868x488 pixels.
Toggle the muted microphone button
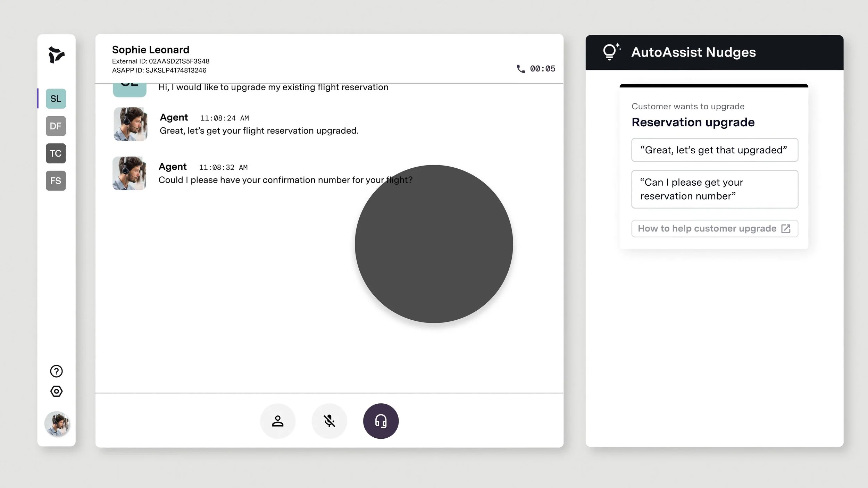point(329,421)
